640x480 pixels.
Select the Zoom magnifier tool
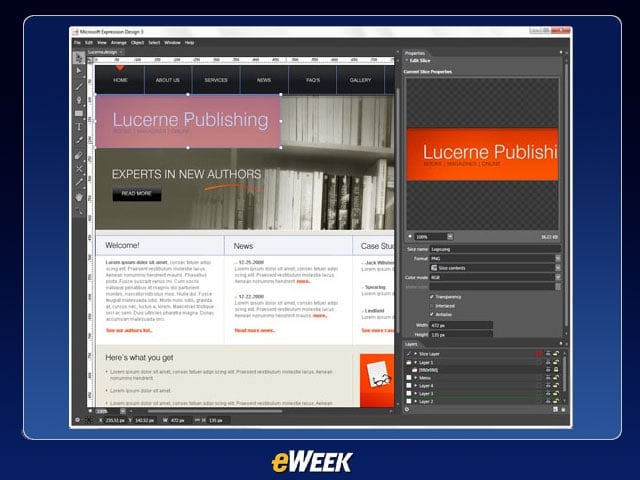[79, 211]
